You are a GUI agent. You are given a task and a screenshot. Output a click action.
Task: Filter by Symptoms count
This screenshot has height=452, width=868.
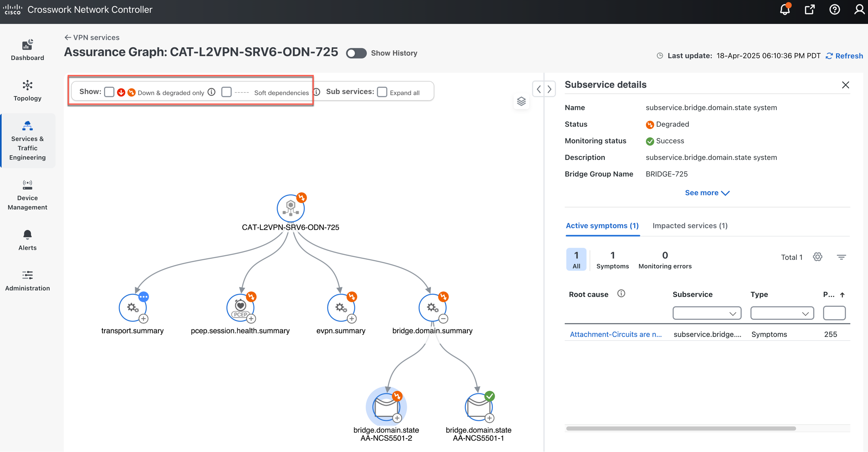coord(612,260)
